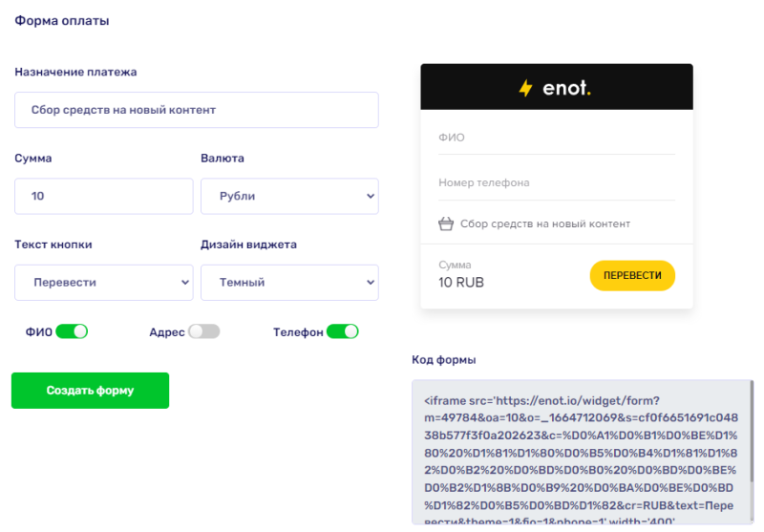Open the Валюта dropdown showing Рубли
This screenshot has width=764, height=532.
click(290, 196)
